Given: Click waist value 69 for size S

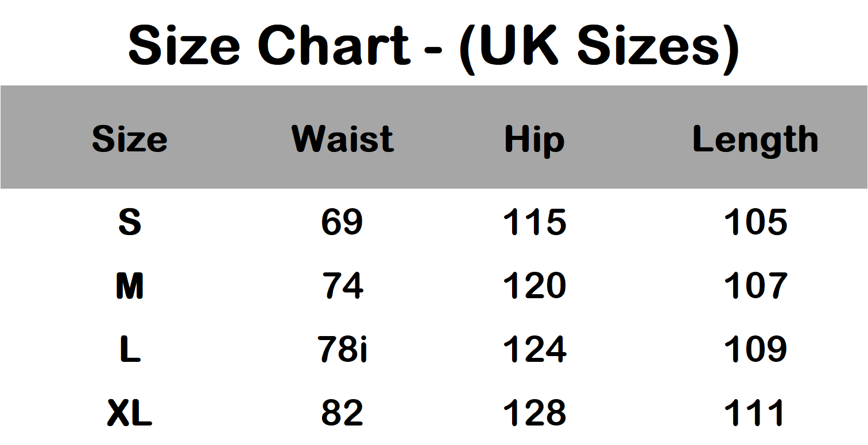Looking at the screenshot, I should pos(342,222).
